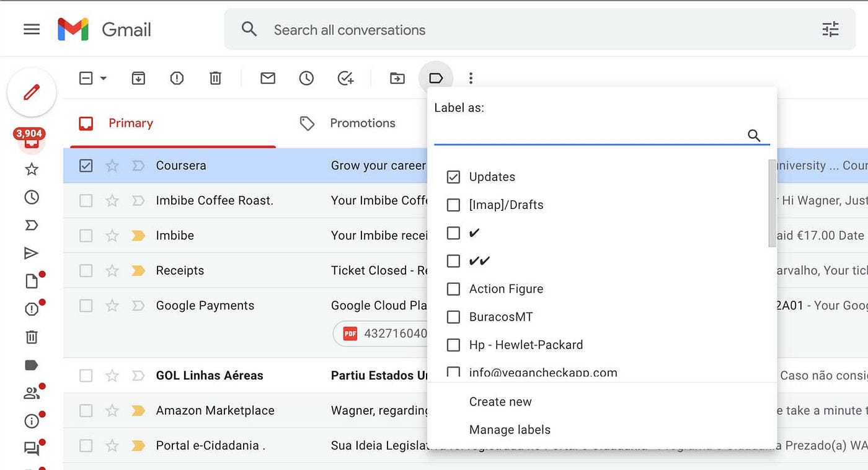Archive the selected conversation
Viewport: 868px width, 470px height.
click(x=138, y=78)
